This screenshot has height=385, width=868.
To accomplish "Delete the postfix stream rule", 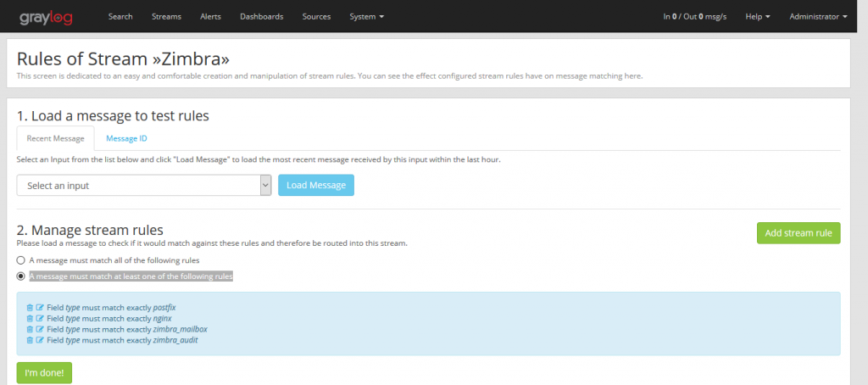I will (x=30, y=308).
